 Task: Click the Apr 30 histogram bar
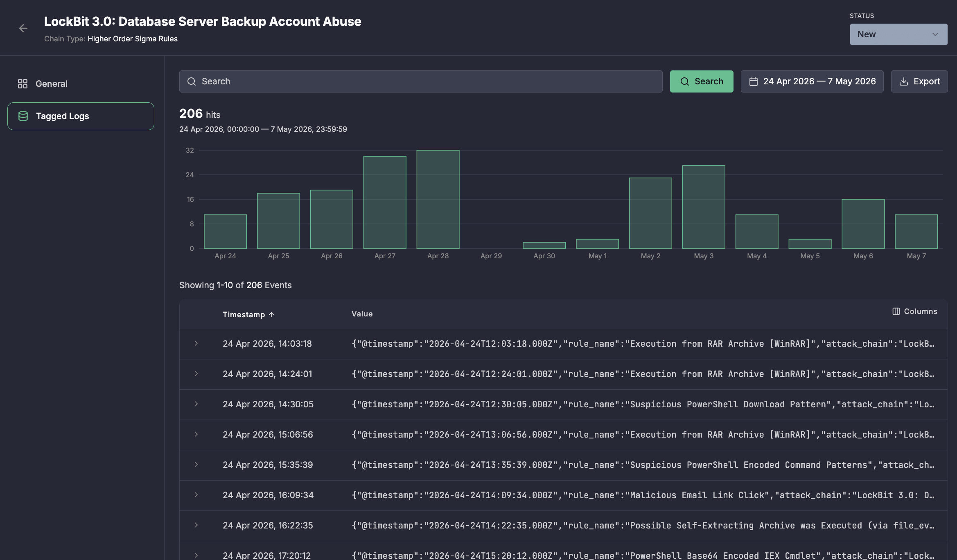pyautogui.click(x=544, y=245)
